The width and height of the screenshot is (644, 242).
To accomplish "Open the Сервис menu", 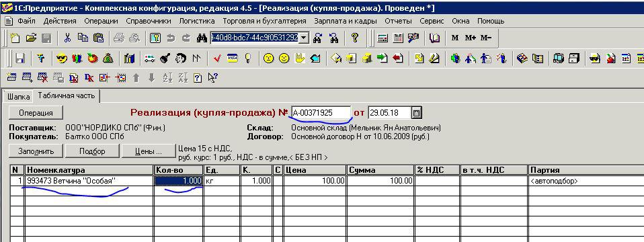I will [432, 21].
